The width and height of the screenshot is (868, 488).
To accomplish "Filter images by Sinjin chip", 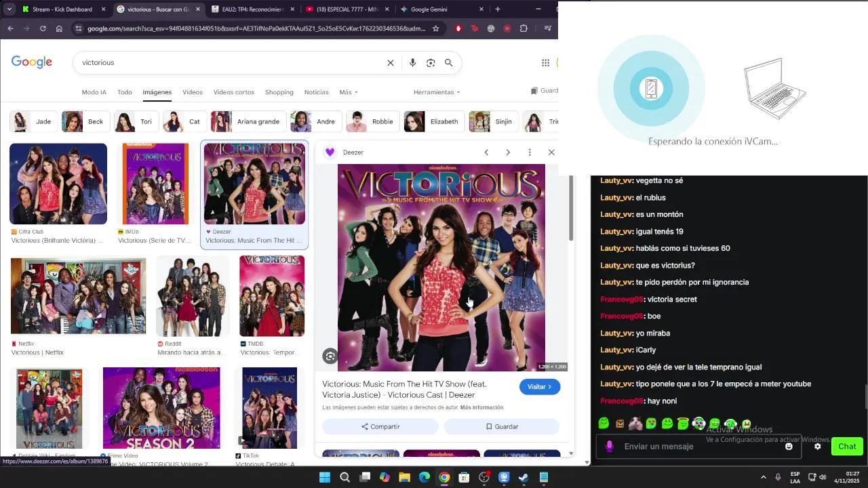I will tap(494, 121).
